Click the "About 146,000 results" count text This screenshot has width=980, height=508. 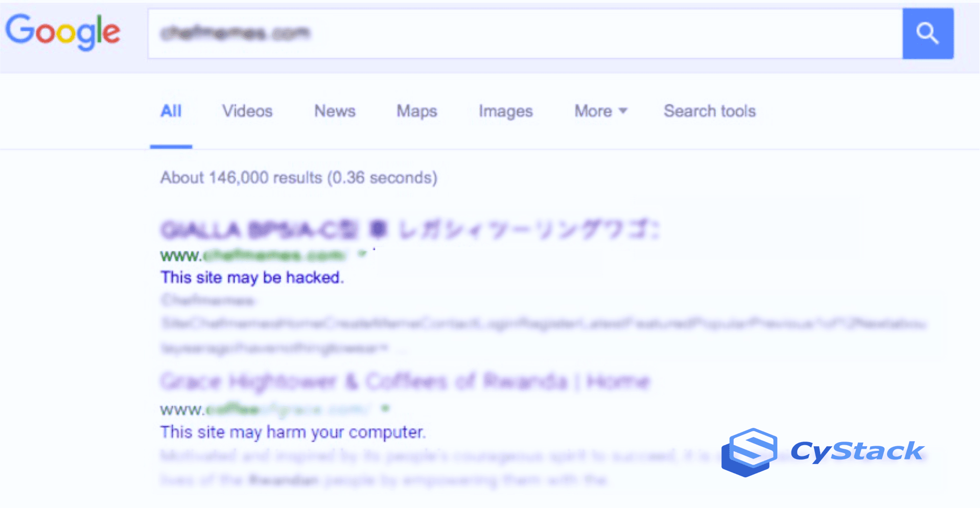click(x=299, y=178)
